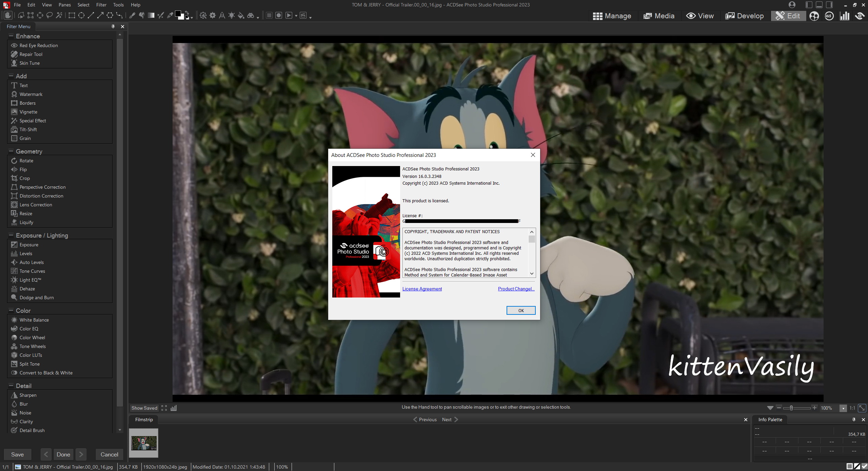The height and width of the screenshot is (471, 868).
Task: Select the Brush tool
Action: coord(132,15)
